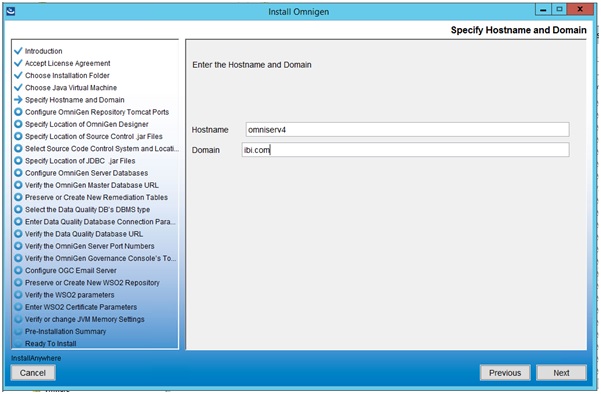Viewport: 601px width, 394px height.
Task: Click circle icon beside Configure OmniGen Server Databases
Action: pyautogui.click(x=18, y=173)
